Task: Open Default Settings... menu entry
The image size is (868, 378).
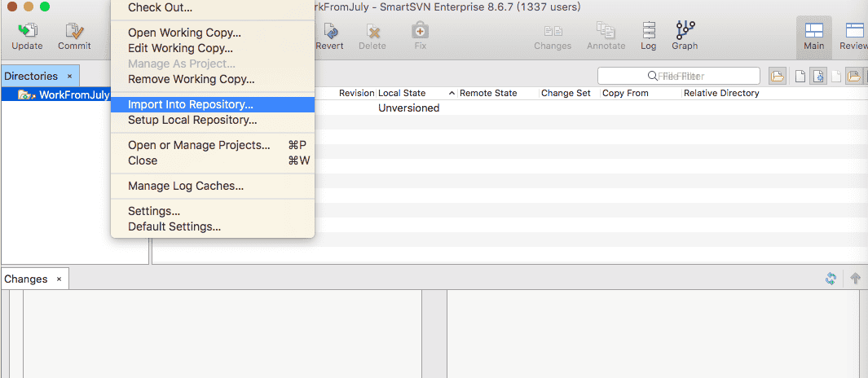Action: pos(213,227)
